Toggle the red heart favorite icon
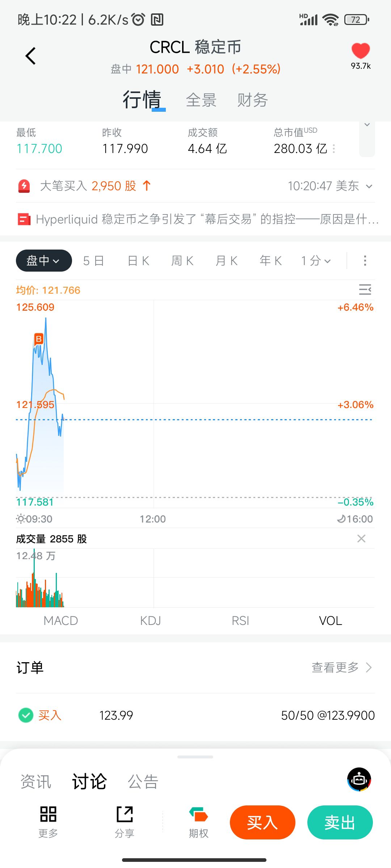 tap(361, 51)
